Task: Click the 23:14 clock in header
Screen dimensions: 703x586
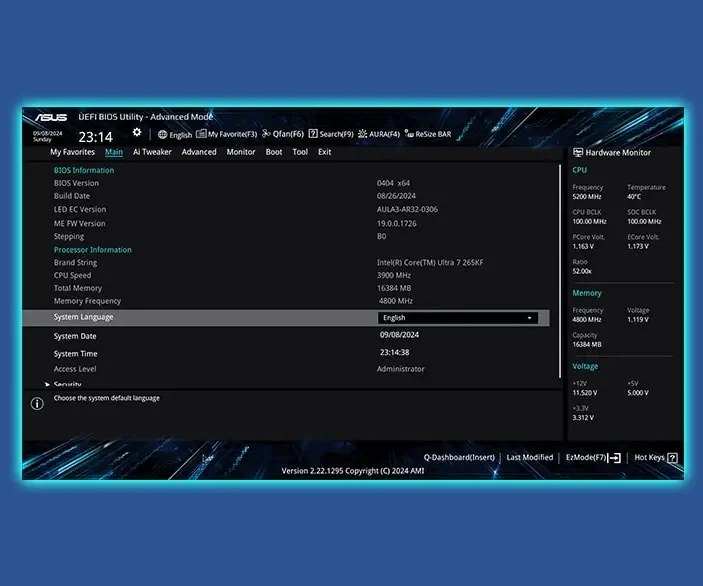Action: point(95,137)
